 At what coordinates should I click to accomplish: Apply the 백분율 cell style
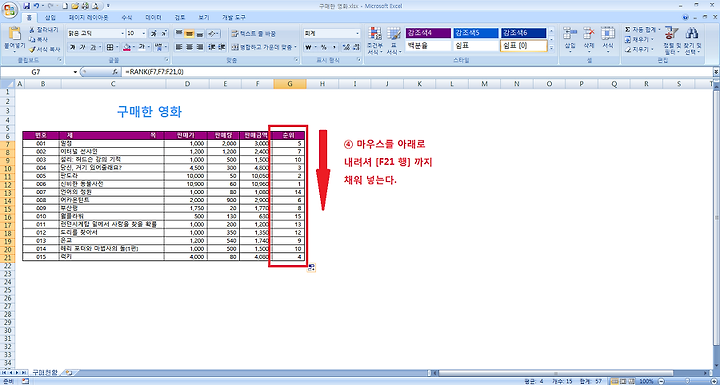[428, 46]
